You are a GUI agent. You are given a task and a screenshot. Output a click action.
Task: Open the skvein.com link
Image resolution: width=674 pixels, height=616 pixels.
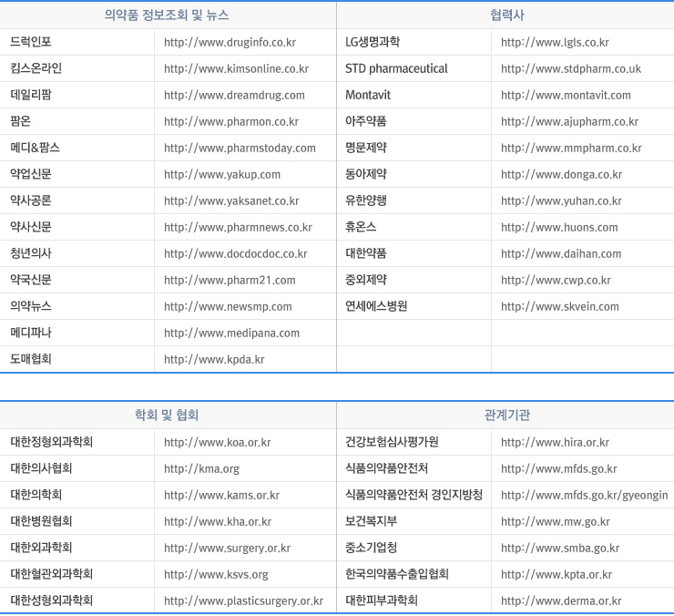(560, 307)
